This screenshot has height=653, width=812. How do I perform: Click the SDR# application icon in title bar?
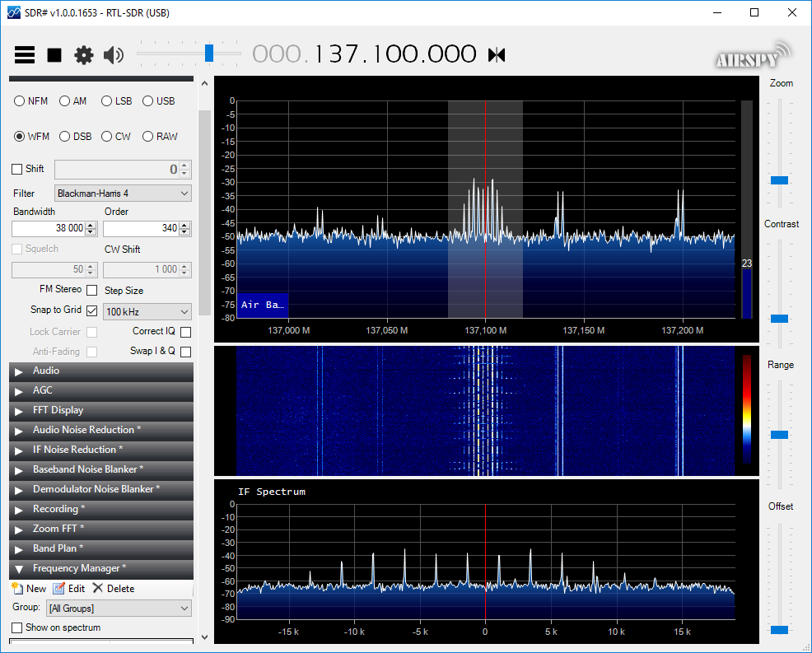click(x=14, y=12)
